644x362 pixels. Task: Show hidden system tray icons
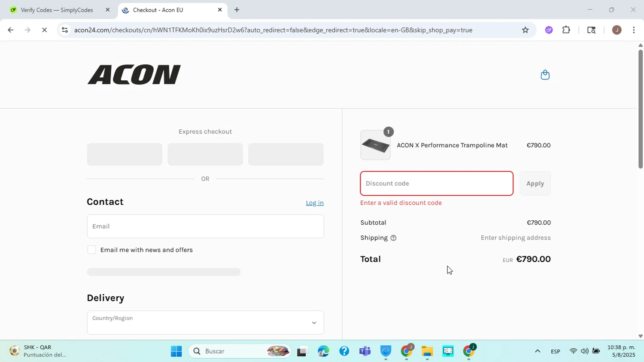(x=537, y=351)
